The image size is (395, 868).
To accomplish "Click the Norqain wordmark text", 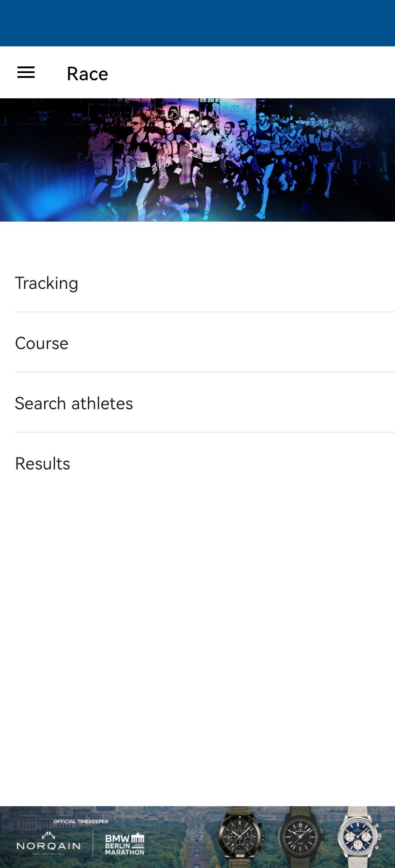I will [x=49, y=846].
